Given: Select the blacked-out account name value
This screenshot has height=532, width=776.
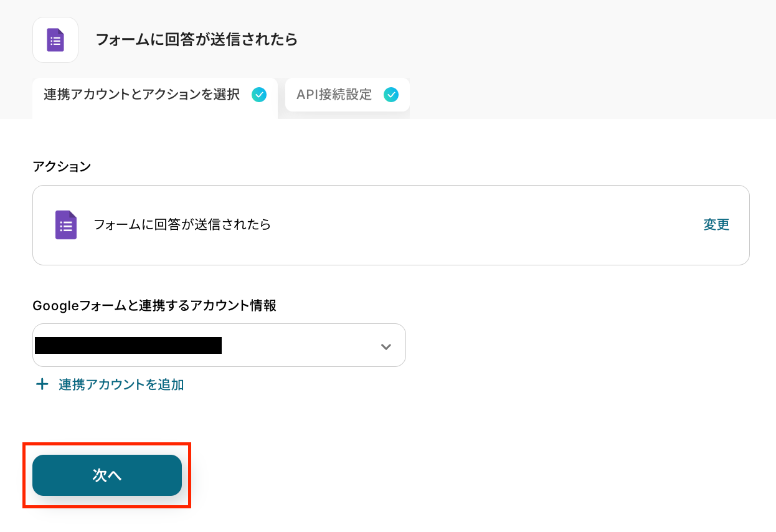Looking at the screenshot, I should pyautogui.click(x=128, y=345).
